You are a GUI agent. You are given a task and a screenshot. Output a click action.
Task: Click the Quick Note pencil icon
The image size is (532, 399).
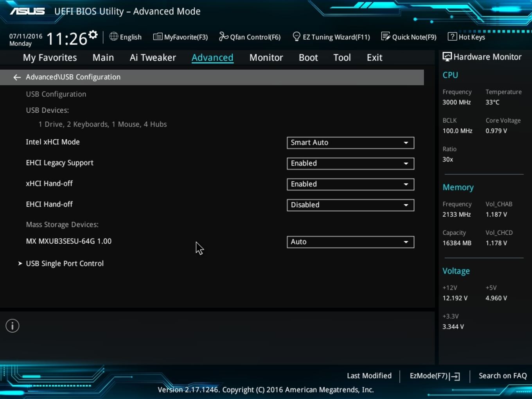coord(386,36)
